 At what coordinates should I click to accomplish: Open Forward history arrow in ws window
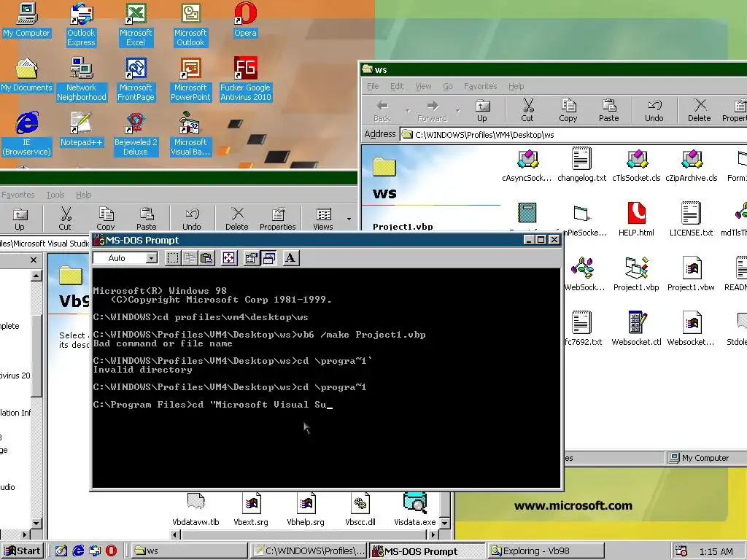click(x=458, y=111)
